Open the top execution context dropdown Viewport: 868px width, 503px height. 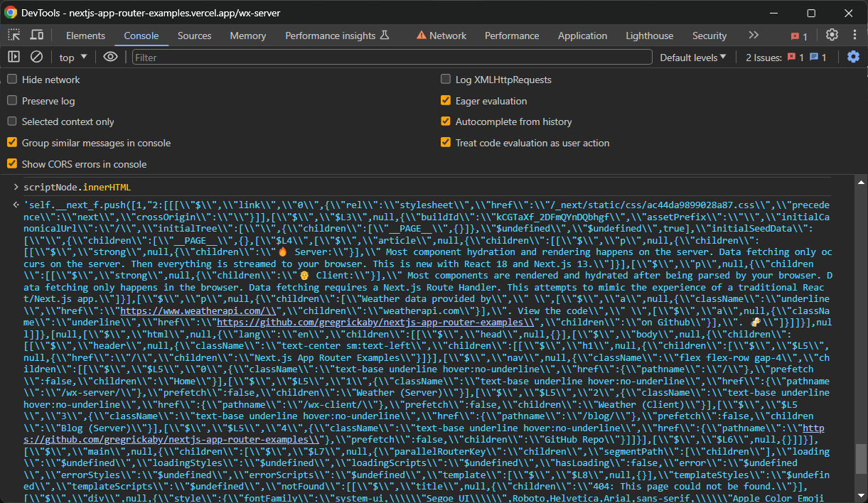tap(68, 57)
